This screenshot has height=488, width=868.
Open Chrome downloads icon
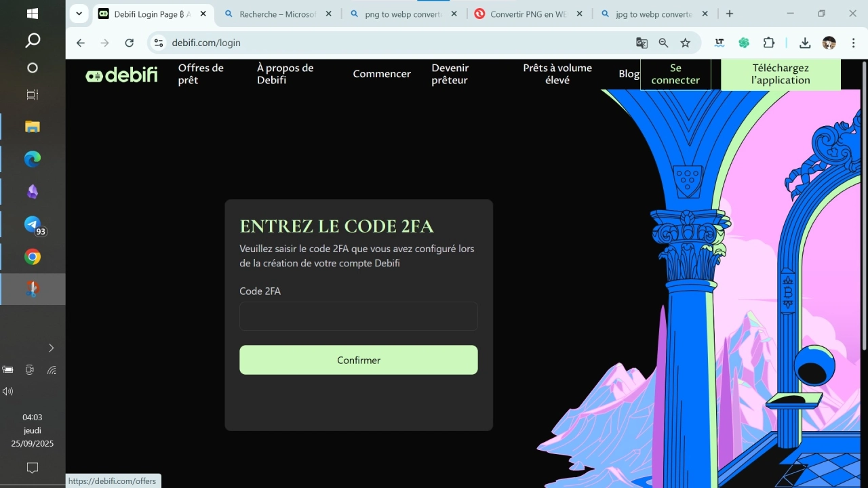[x=805, y=43]
